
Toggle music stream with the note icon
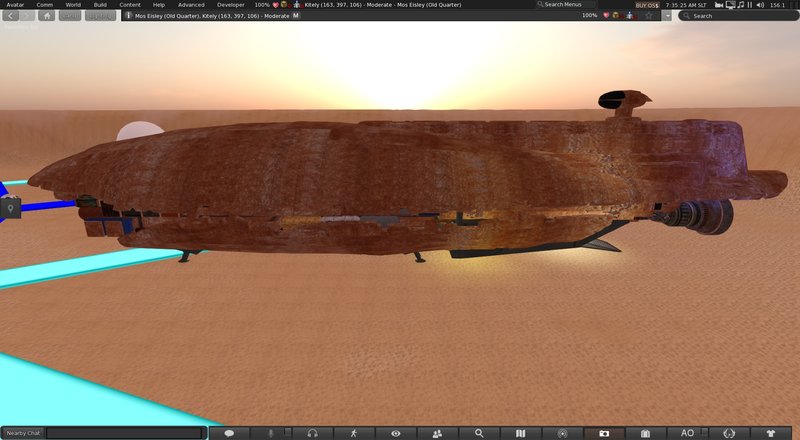(741, 5)
